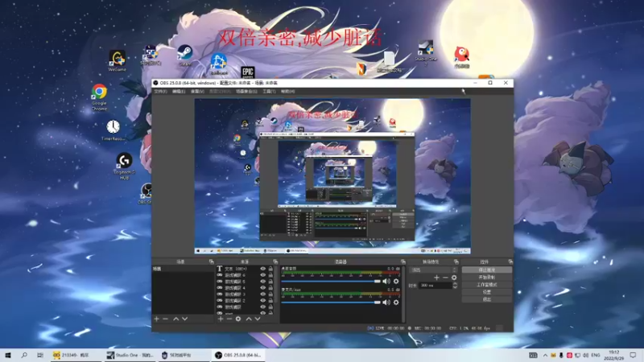
Task: Open the View menu in OBS
Action: pyautogui.click(x=197, y=91)
